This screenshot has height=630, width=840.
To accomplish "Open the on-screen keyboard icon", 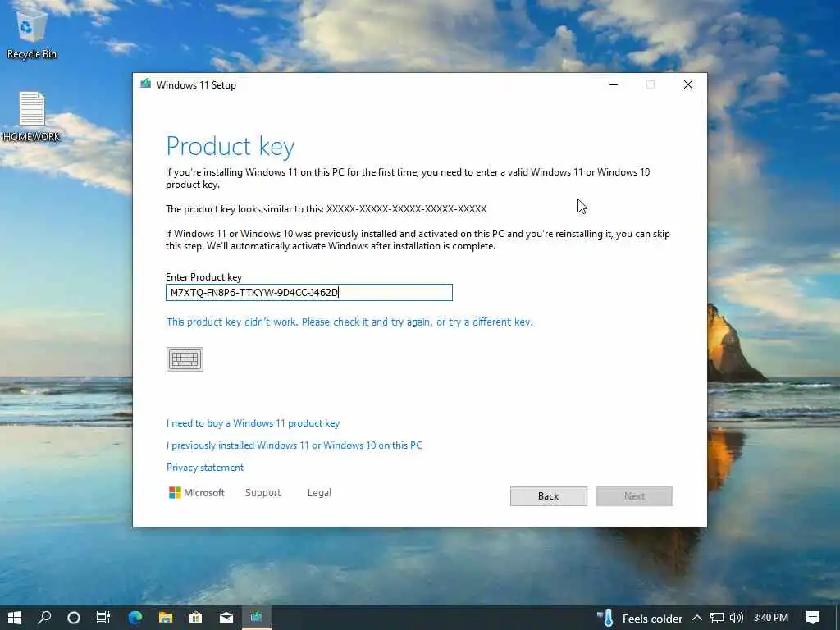I will (185, 359).
